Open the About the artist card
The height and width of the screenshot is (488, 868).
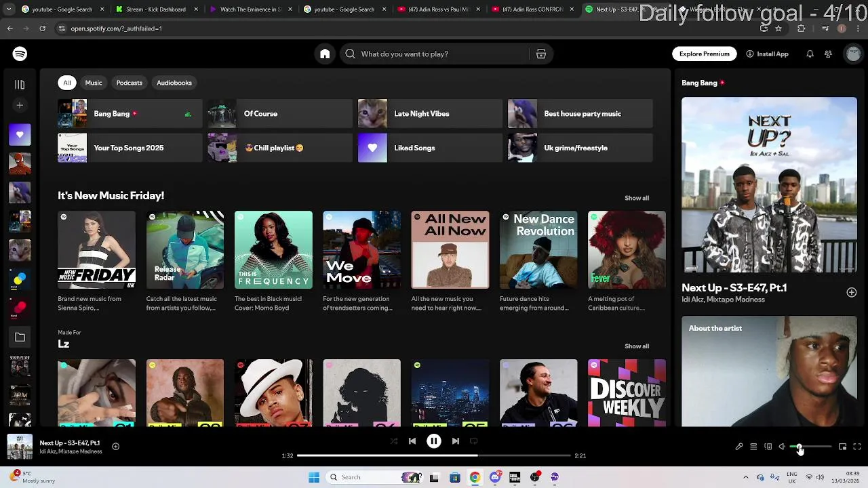click(769, 371)
